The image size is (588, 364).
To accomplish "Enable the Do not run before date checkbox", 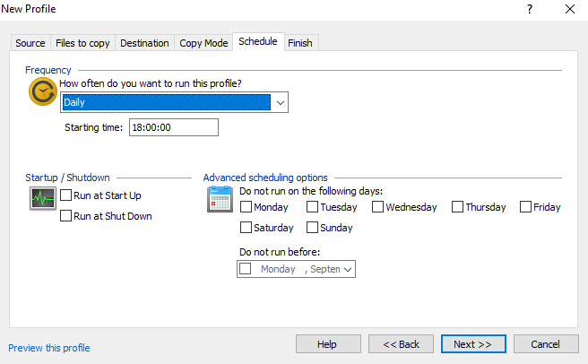I will tap(246, 268).
